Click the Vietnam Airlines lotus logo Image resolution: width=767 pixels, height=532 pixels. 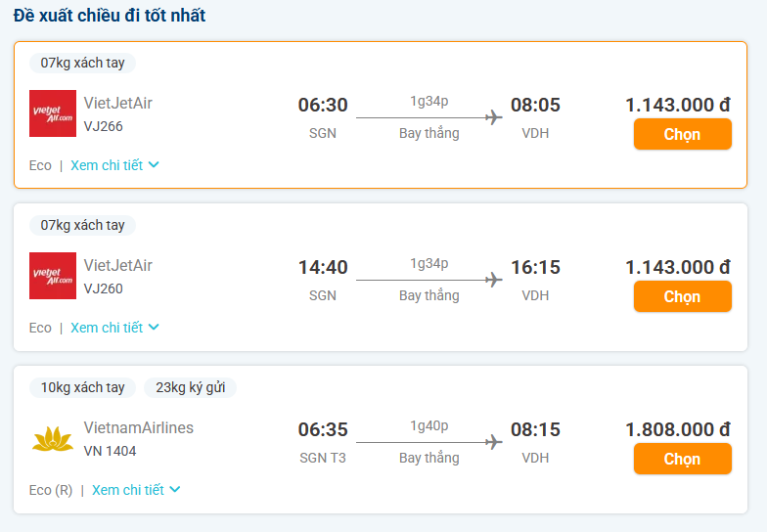click(53, 438)
